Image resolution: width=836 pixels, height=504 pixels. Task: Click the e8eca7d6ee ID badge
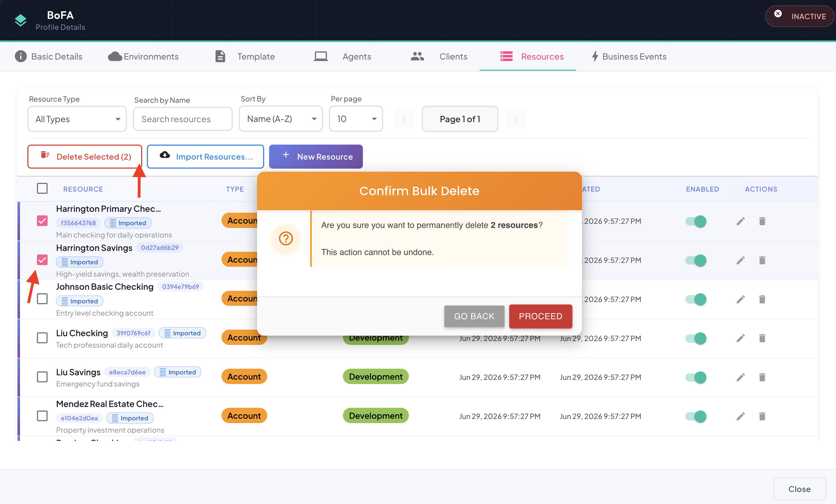(127, 372)
